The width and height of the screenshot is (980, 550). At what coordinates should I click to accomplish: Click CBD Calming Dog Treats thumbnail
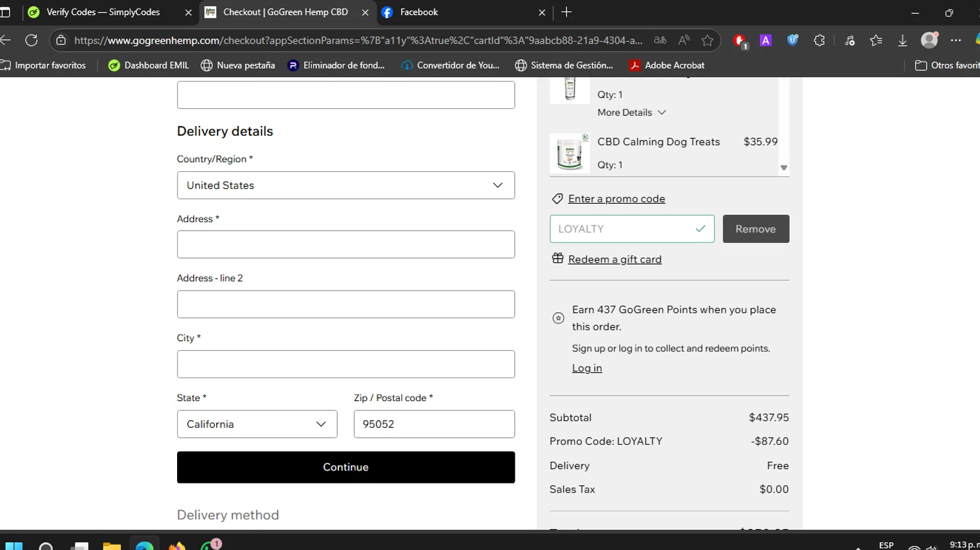(x=570, y=154)
